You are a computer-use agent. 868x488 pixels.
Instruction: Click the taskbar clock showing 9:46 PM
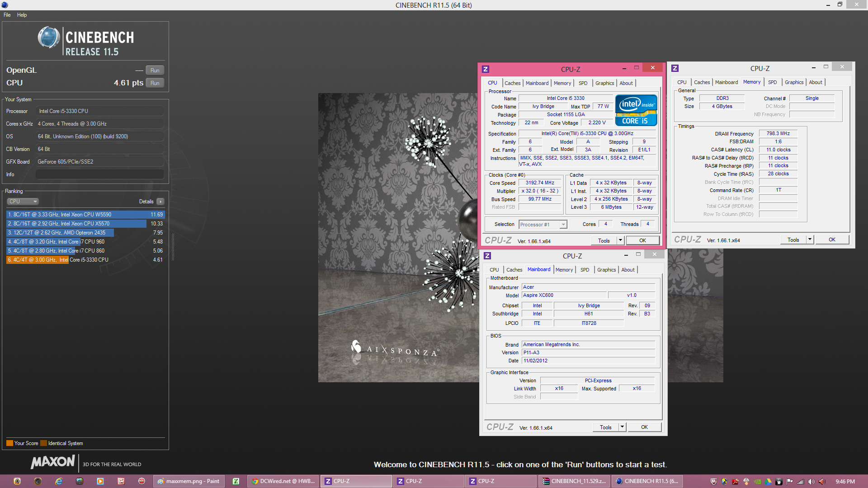(845, 481)
